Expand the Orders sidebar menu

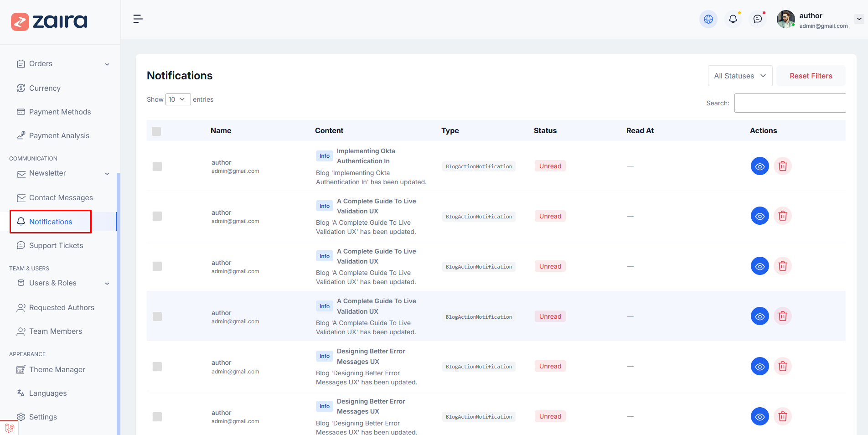62,64
